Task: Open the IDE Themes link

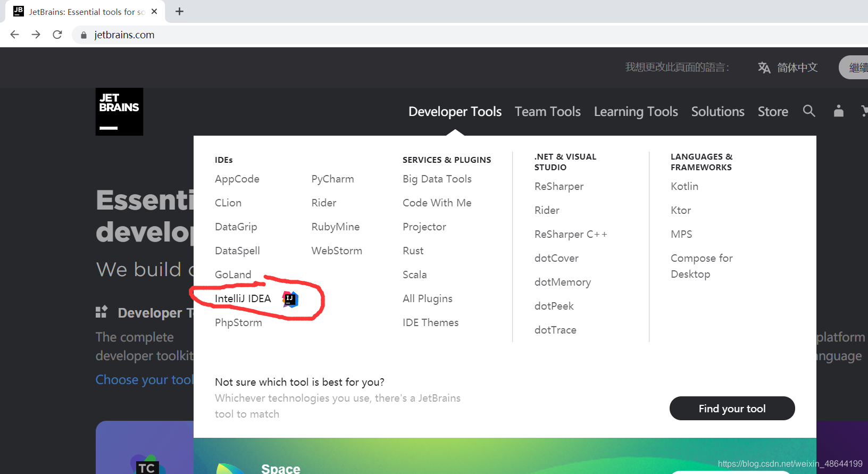Action: pos(430,323)
